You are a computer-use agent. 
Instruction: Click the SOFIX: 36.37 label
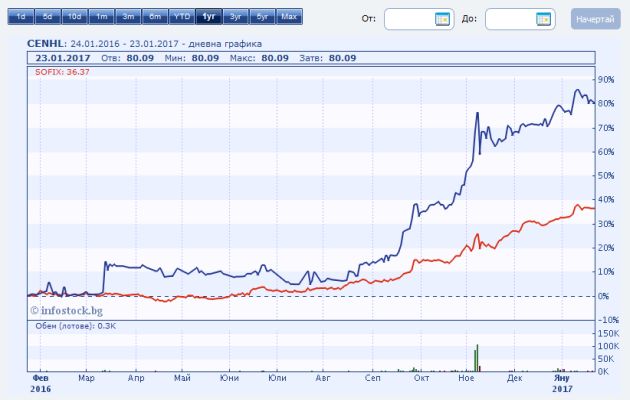62,72
